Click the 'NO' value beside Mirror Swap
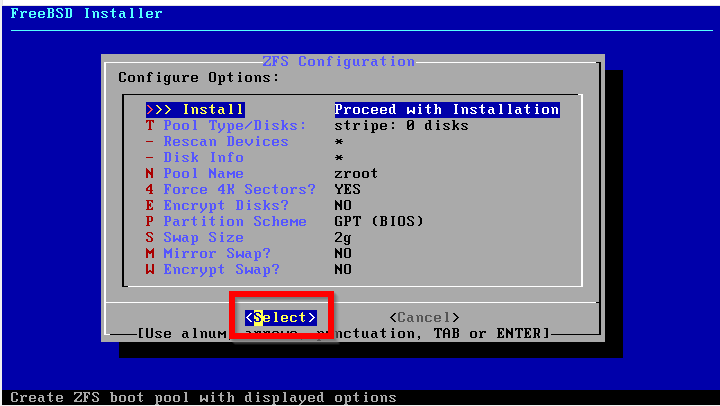 (343, 254)
